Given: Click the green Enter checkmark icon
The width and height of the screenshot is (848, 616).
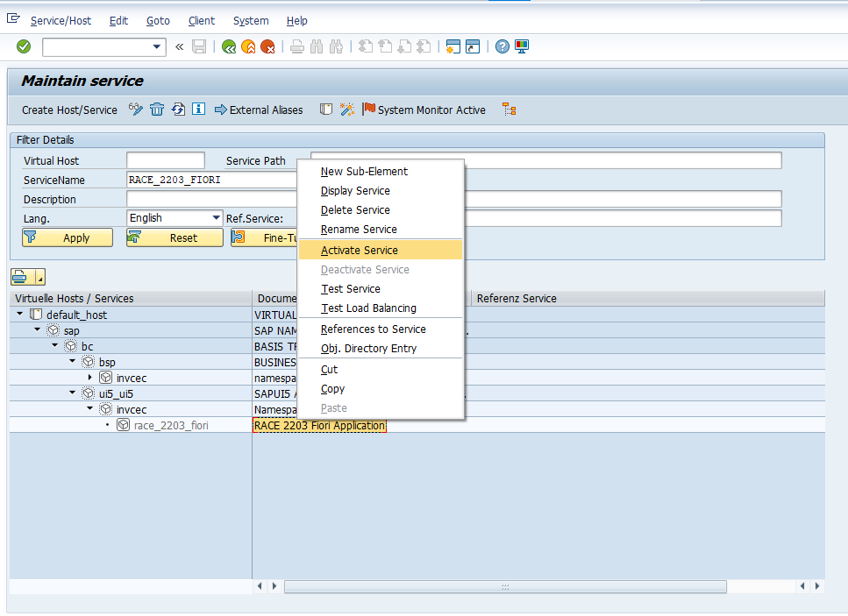Looking at the screenshot, I should coord(24,46).
